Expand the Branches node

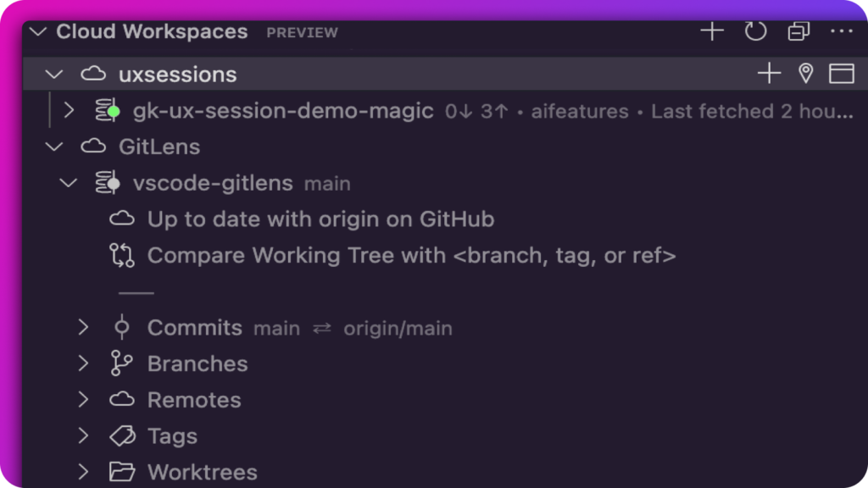click(83, 363)
